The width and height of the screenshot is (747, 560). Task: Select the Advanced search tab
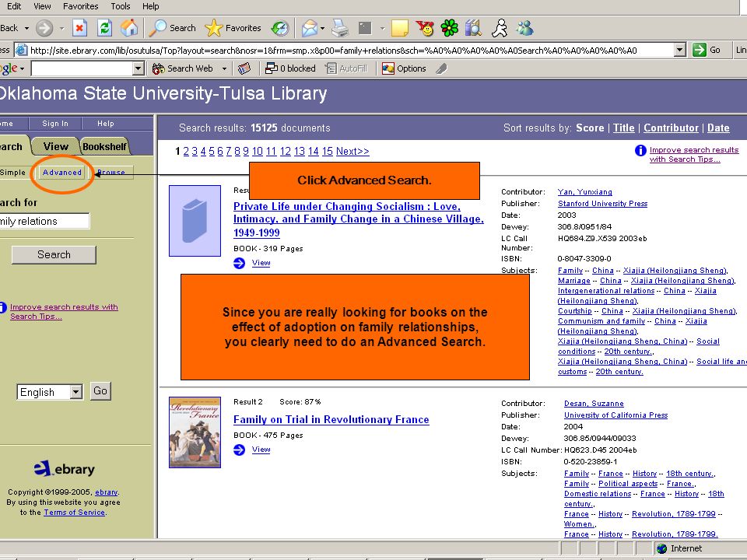click(x=62, y=173)
